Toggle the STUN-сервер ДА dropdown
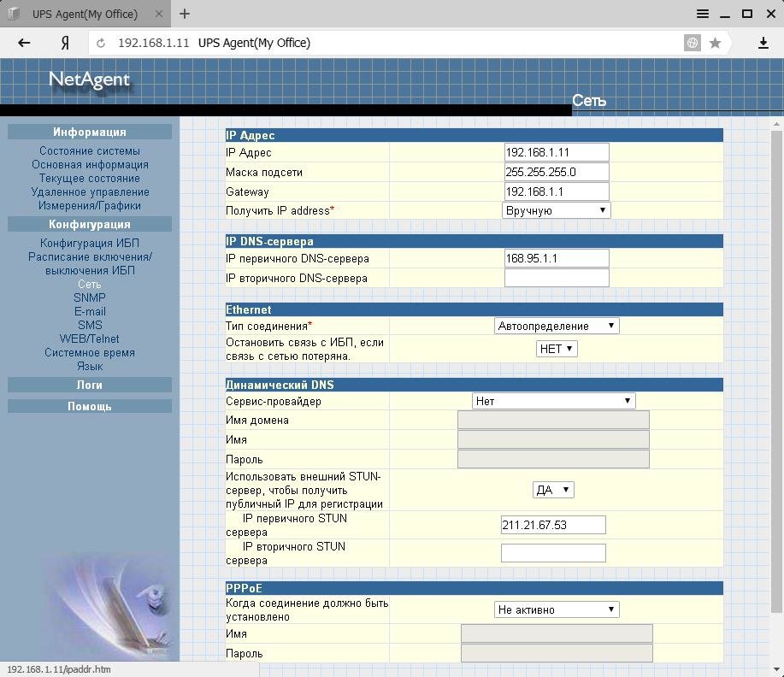Image resolution: width=784 pixels, height=677 pixels. tap(553, 490)
